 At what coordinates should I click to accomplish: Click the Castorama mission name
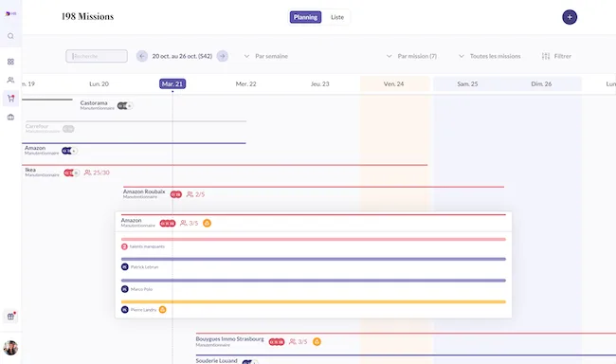(x=94, y=102)
